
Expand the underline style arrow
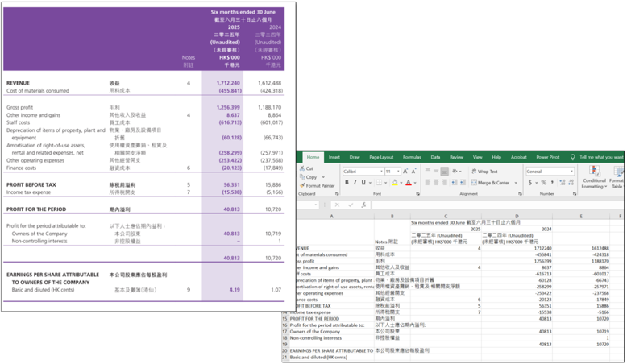pos(370,183)
